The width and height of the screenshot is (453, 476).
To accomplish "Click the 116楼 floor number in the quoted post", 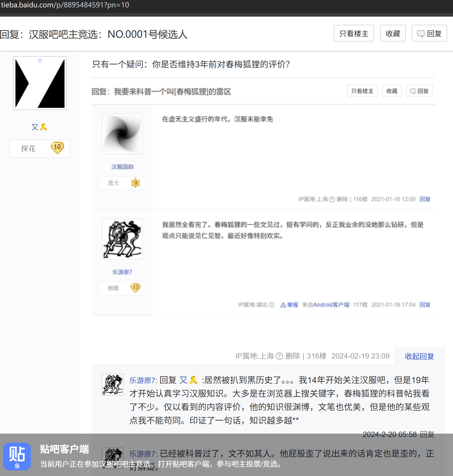I will 360,199.
